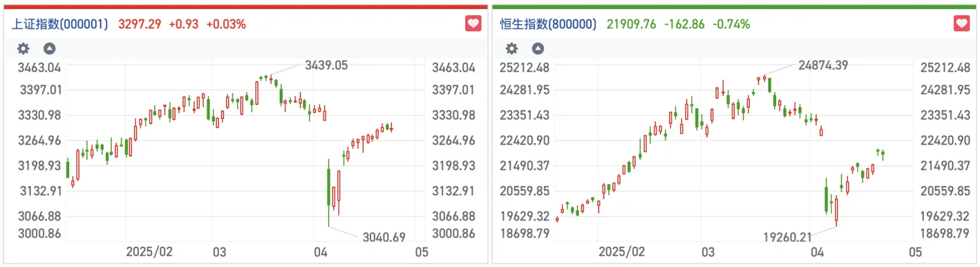
Task: Click the 上证指数 percent change +0.03%
Action: [226, 24]
